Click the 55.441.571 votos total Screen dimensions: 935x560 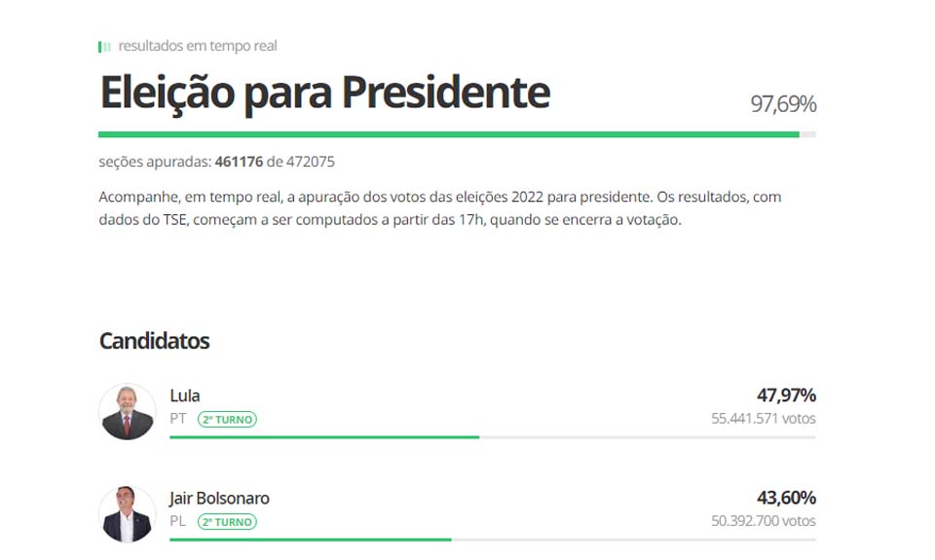pos(764,419)
